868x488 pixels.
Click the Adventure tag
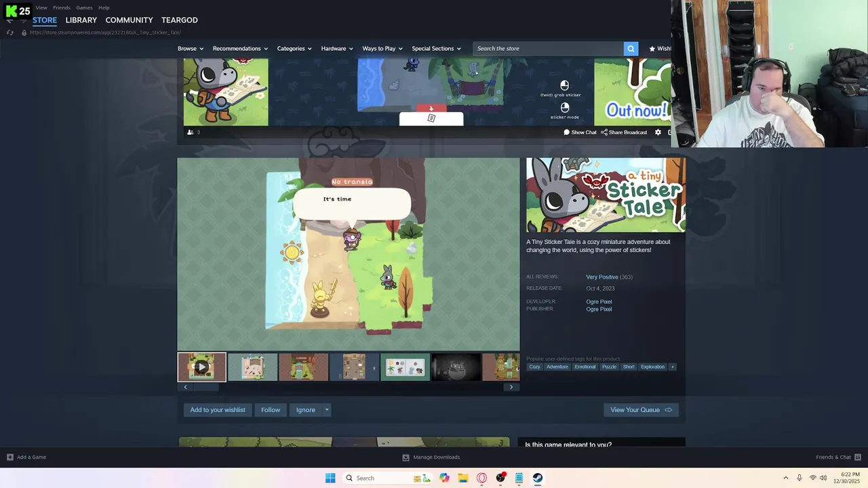tap(557, 367)
